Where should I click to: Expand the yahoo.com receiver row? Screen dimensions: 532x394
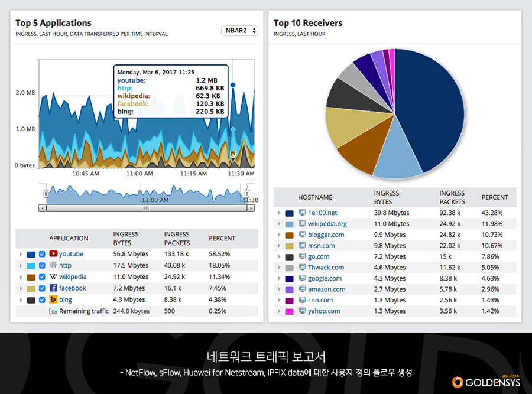tap(279, 311)
